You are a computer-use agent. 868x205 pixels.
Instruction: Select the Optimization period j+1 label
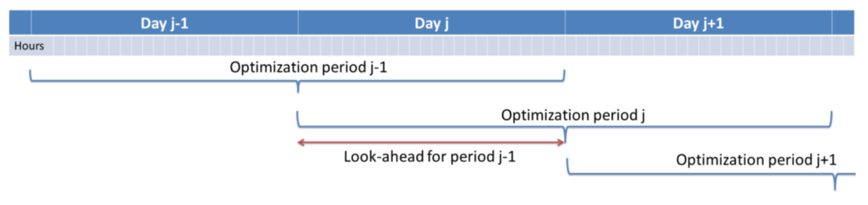pos(756,160)
